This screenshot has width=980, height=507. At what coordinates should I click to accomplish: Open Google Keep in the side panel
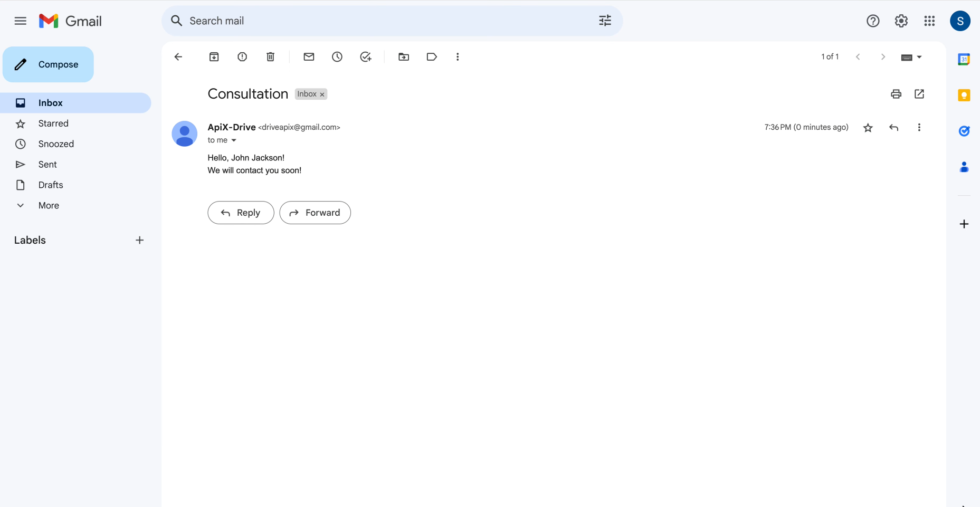pyautogui.click(x=964, y=95)
